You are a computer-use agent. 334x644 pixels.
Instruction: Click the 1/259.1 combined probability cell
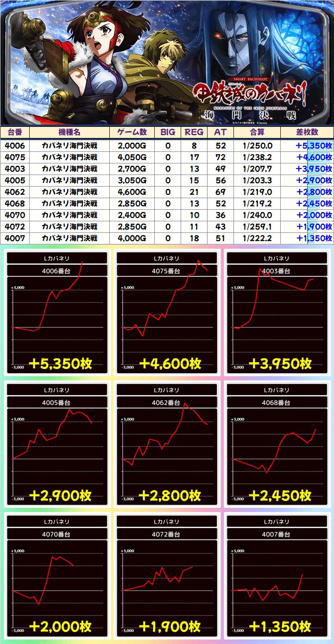tap(257, 227)
